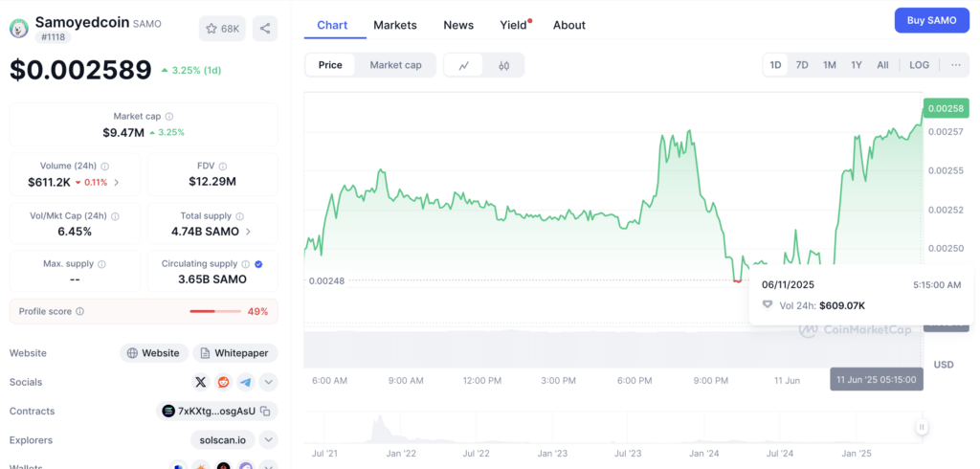Screen dimensions: 980x469
Task: Click contract address 7xKXtg...osgAsU
Action: pos(217,411)
